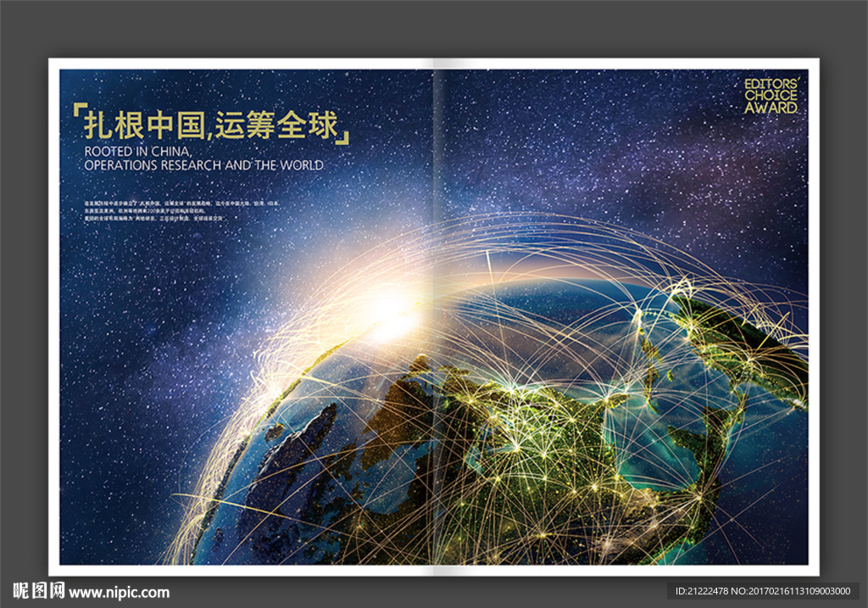This screenshot has height=608, width=868.
Task: Click the 'EDITORS' CHOICE AWARD' text
Action: click(771, 96)
